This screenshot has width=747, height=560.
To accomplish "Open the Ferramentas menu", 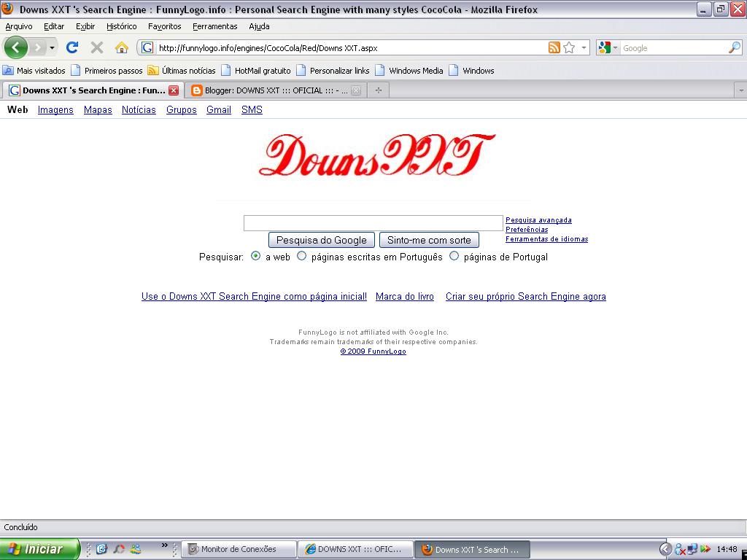I will point(215,27).
